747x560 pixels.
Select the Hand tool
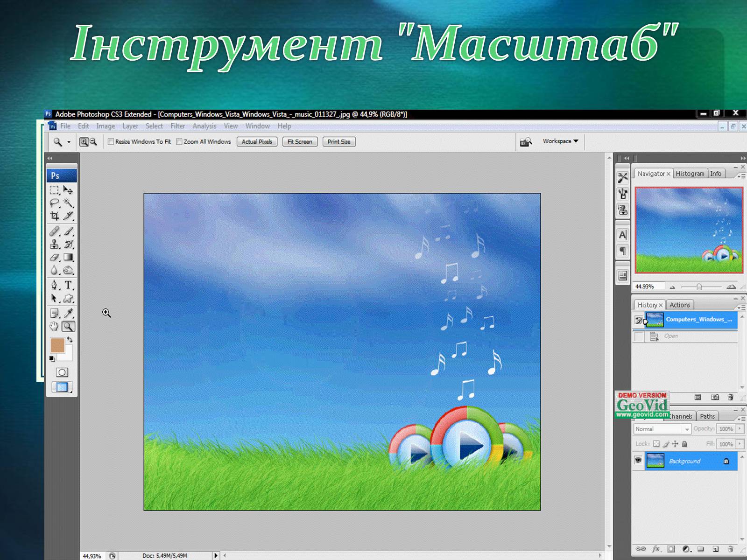point(55,326)
